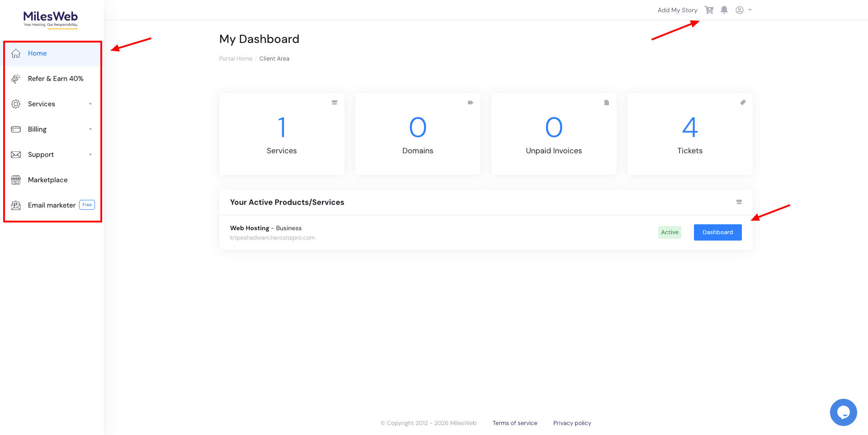Click the Marketplace store icon
Screen dimensions: 868x435
pyautogui.click(x=16, y=180)
